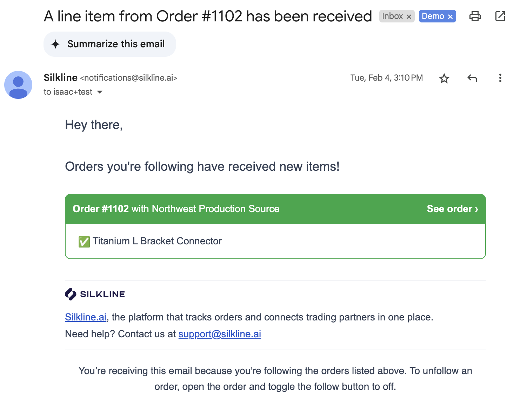Click the green checkmark beside Titanium item

pyautogui.click(x=84, y=242)
